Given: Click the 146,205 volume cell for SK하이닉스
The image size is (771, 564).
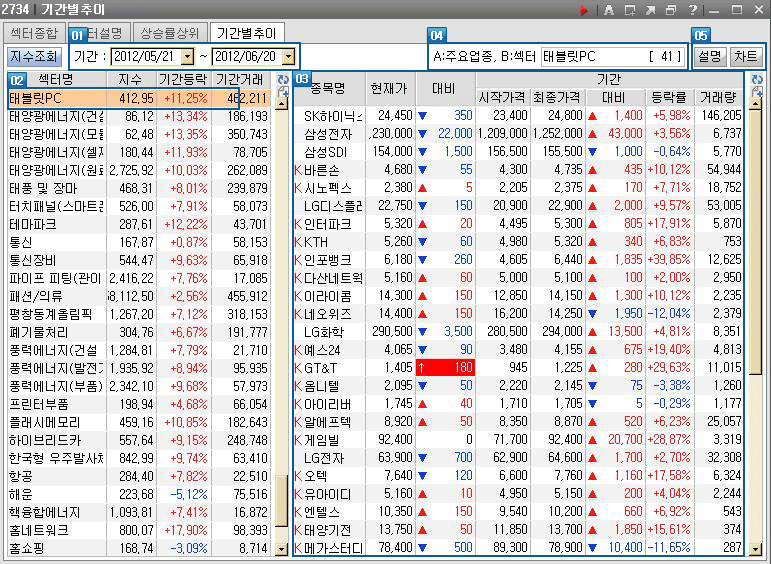Looking at the screenshot, I should (x=721, y=116).
